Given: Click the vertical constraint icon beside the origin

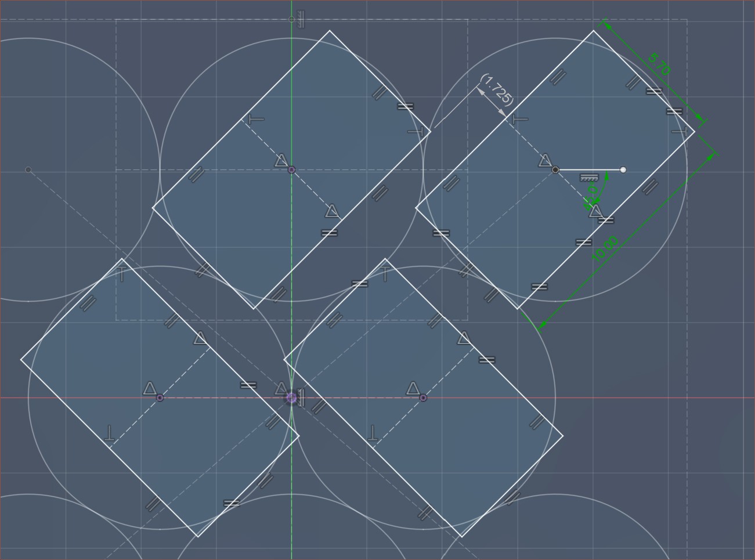Looking at the screenshot, I should (x=301, y=399).
